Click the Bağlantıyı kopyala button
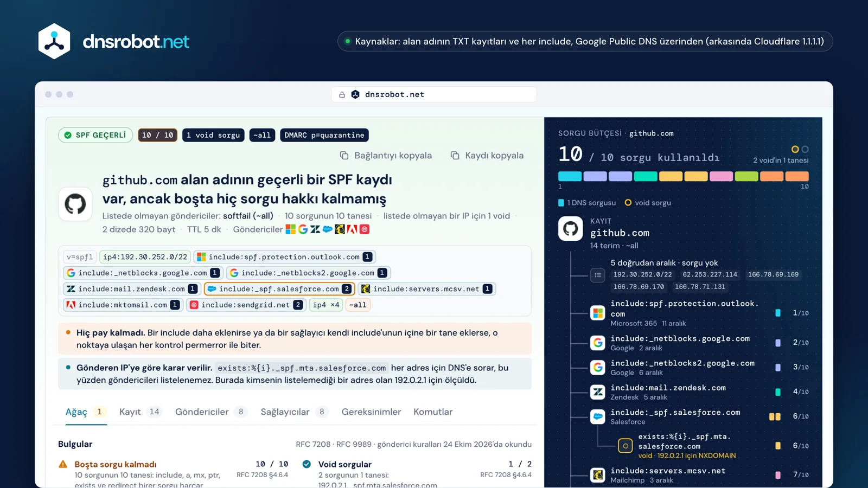The width and height of the screenshot is (868, 488). (386, 156)
